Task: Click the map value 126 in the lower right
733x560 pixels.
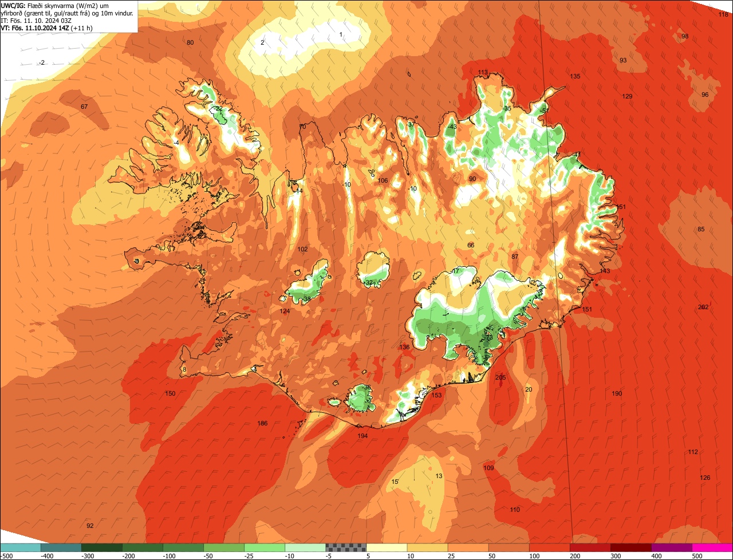Action: coord(705,478)
